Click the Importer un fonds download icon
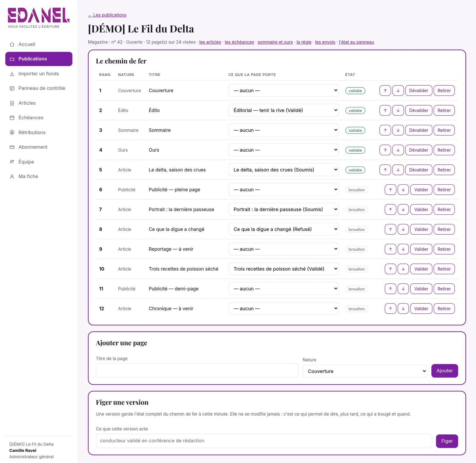Viewport: 476px width, 463px height. (12, 74)
